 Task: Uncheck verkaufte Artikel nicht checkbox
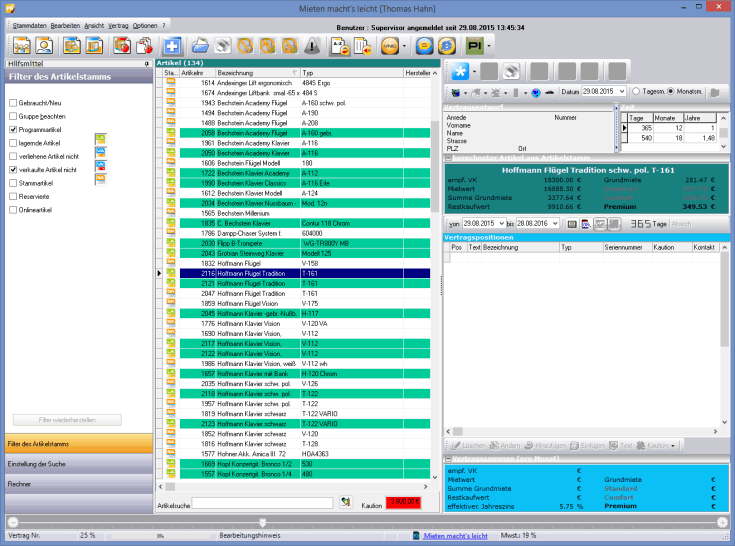(13, 170)
